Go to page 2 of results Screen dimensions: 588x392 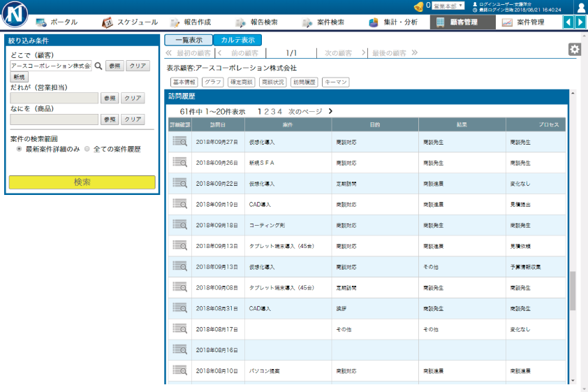tap(266, 111)
